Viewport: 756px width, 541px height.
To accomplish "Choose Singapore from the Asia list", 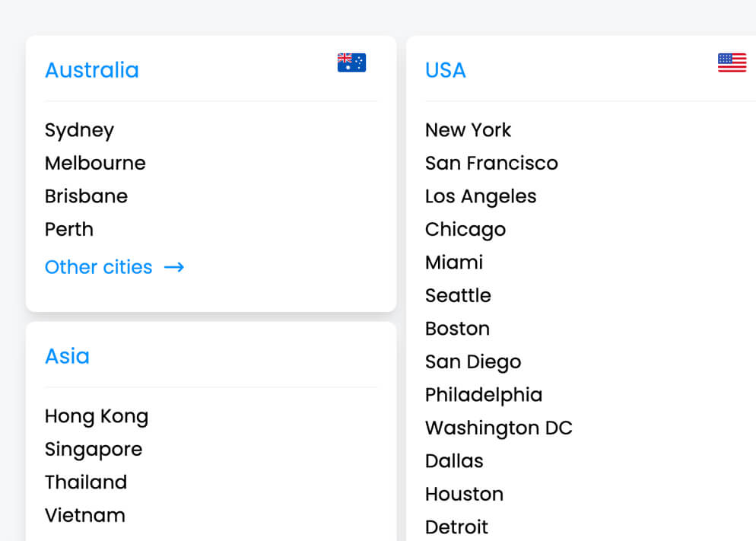I will 94,449.
